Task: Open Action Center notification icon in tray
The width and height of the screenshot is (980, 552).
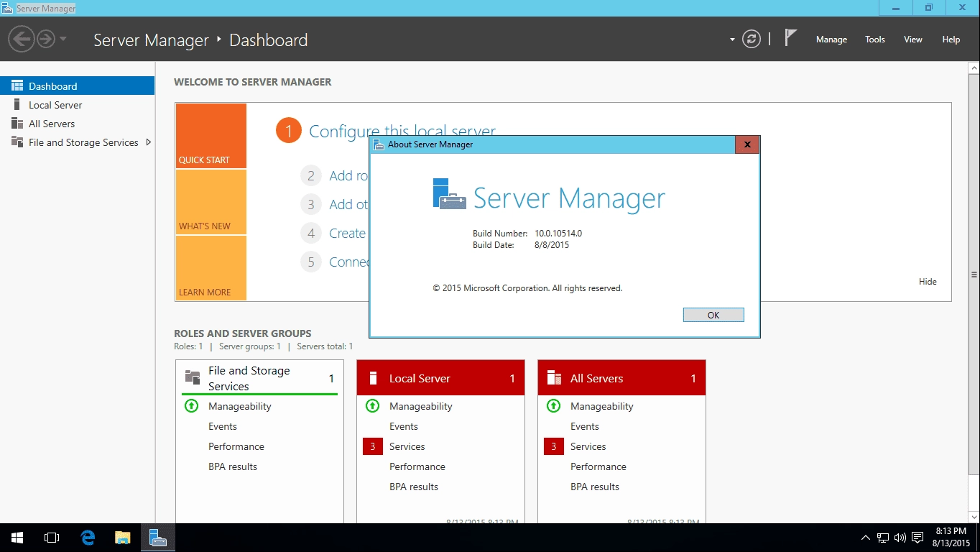Action: tap(917, 538)
